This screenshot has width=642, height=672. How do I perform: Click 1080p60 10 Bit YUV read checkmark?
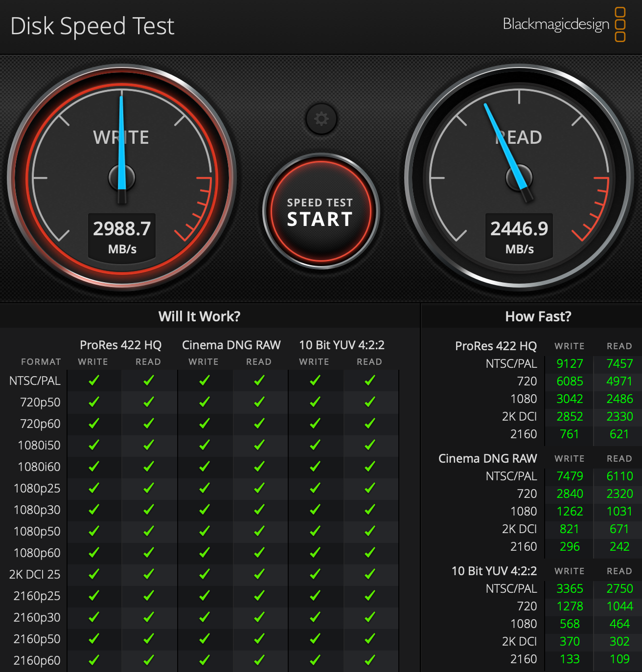coord(370,552)
